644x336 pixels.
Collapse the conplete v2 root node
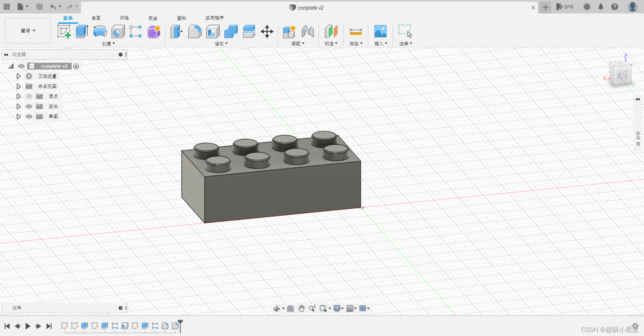click(11, 66)
